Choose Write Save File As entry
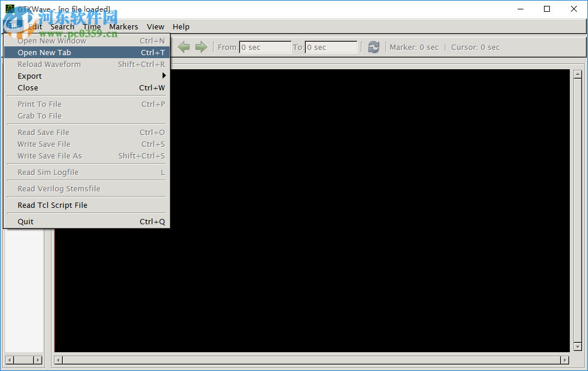The image size is (588, 371). [x=87, y=156]
